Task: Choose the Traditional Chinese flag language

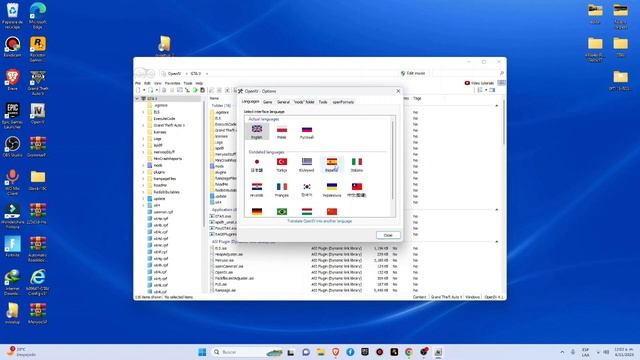Action: click(x=357, y=190)
